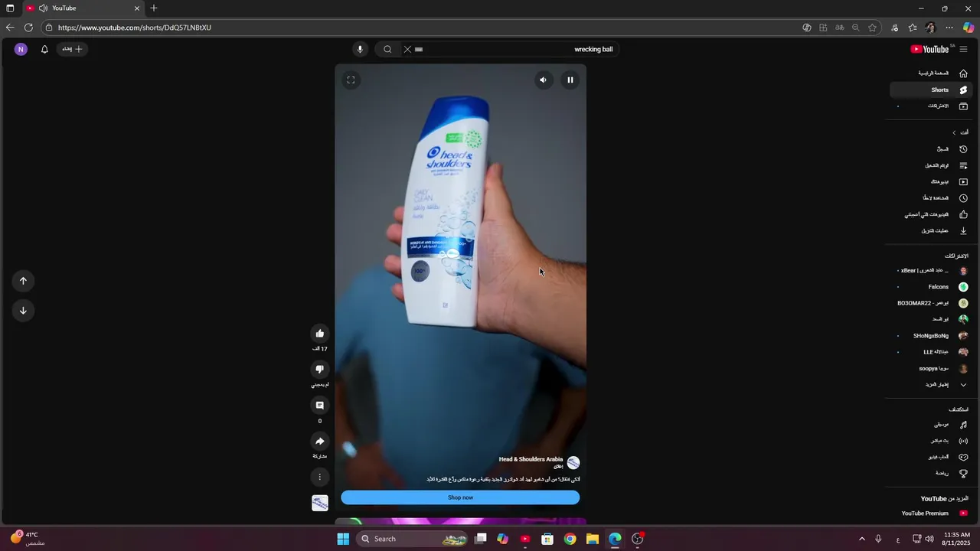
Task: Reload the page with the refresh button
Action: coord(28,28)
